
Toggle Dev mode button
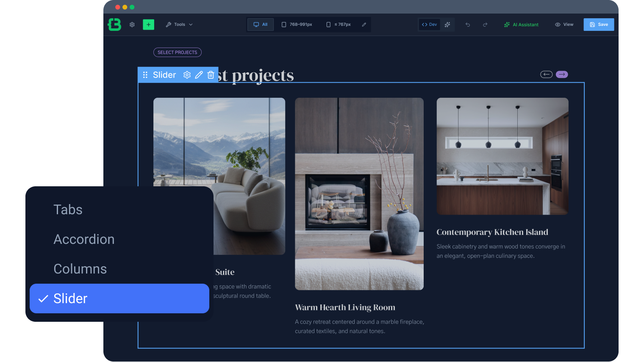click(430, 25)
